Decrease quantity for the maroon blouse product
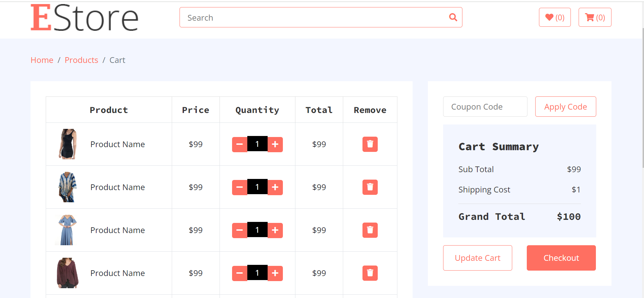 click(x=240, y=273)
